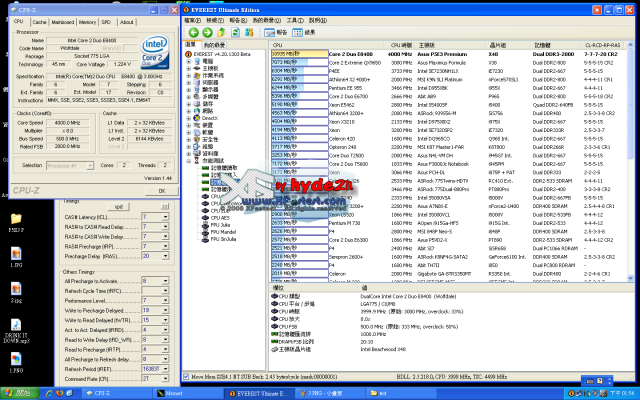Toggle the Move Mem SSE4.1 status bar checkbox

[x=186, y=376]
